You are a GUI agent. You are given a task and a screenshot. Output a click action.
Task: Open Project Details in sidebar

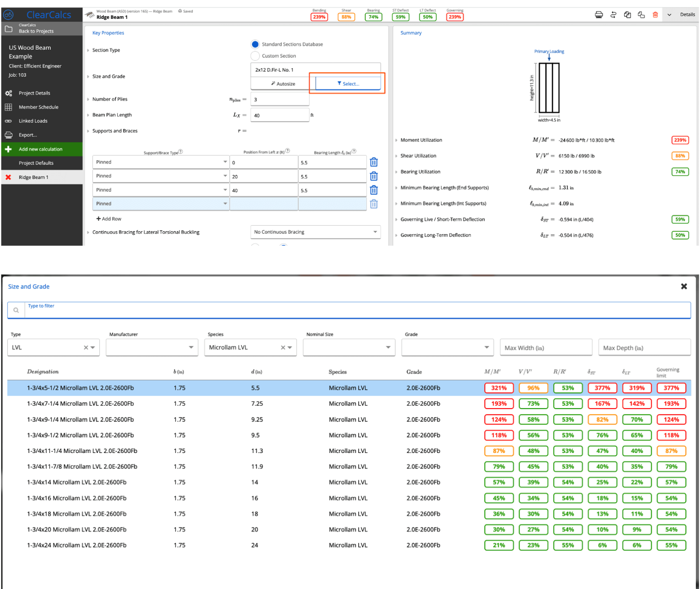click(34, 93)
